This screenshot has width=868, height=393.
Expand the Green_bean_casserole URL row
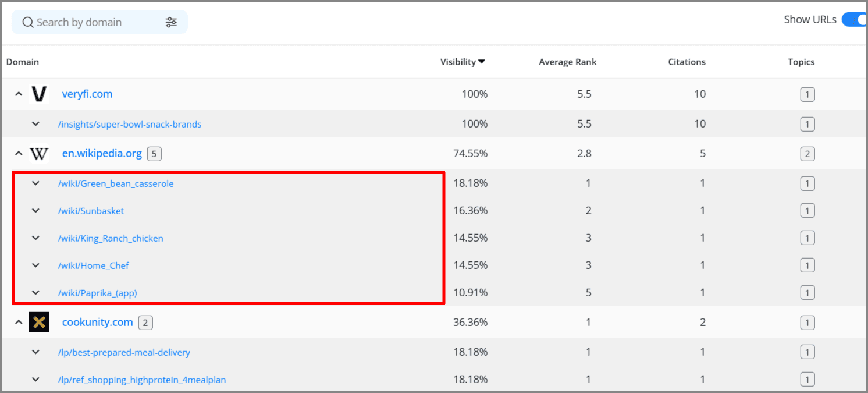click(35, 183)
